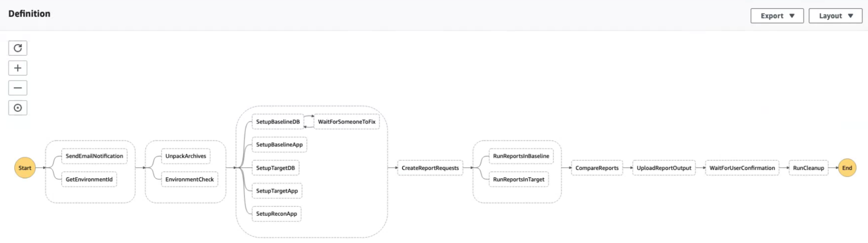Click the RunReportsInBaseline state

point(521,156)
